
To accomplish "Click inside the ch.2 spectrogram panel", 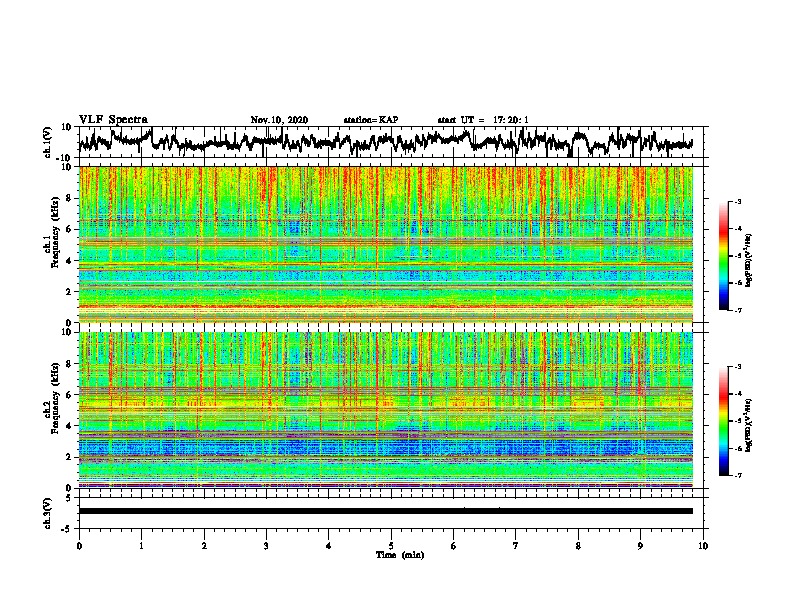I will (x=385, y=410).
